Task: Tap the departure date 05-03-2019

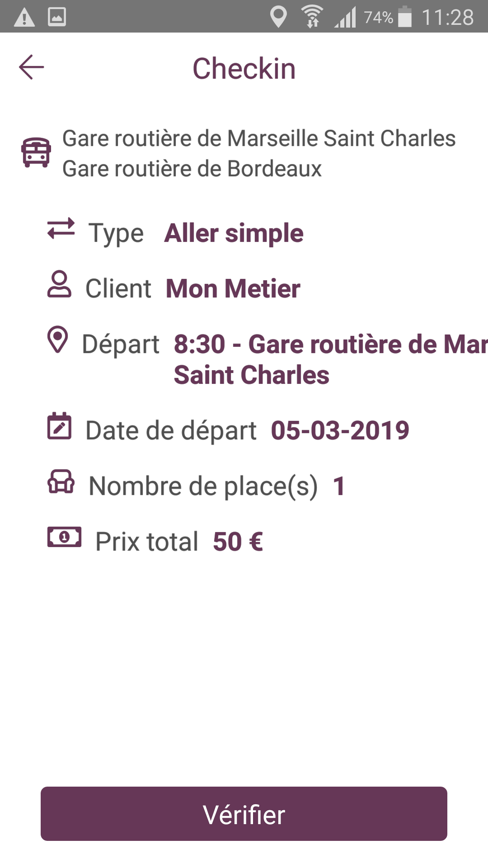Action: pos(340,430)
